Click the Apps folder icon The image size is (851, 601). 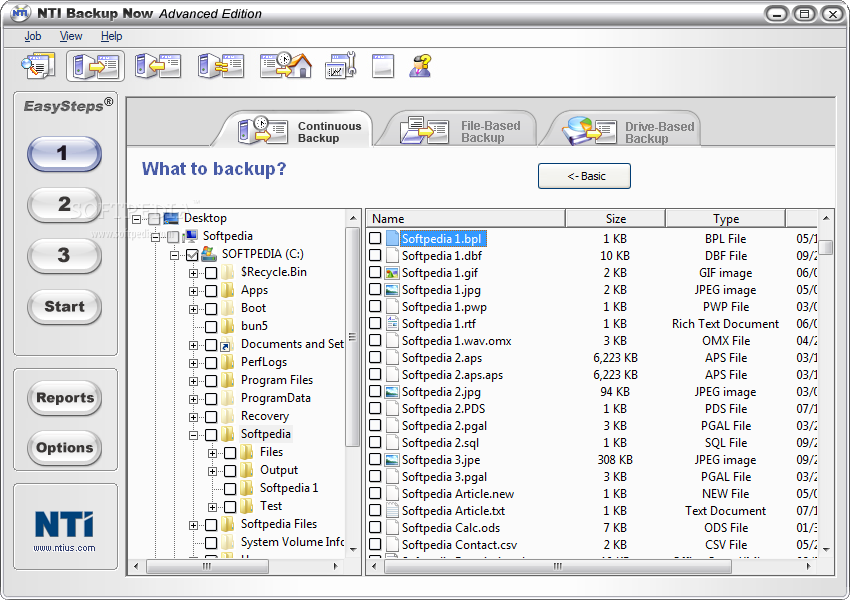coord(228,290)
